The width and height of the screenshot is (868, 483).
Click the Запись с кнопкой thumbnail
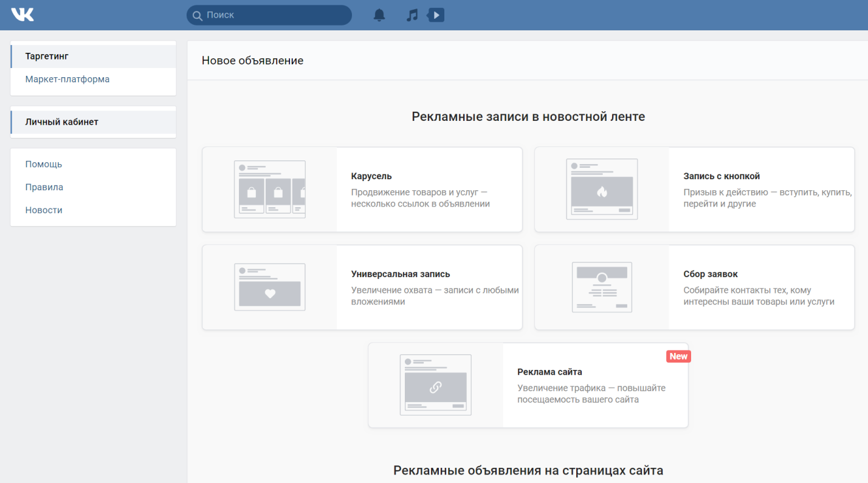pyautogui.click(x=602, y=189)
